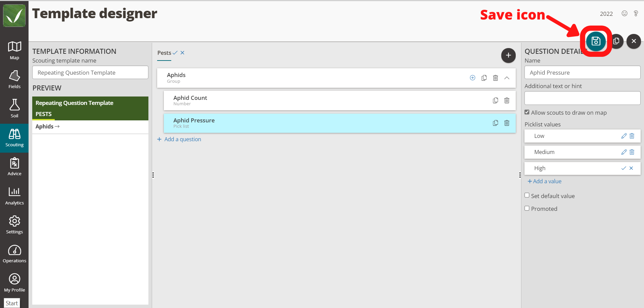Open the Map section in sidebar
The width and height of the screenshot is (644, 308).
coord(14,50)
